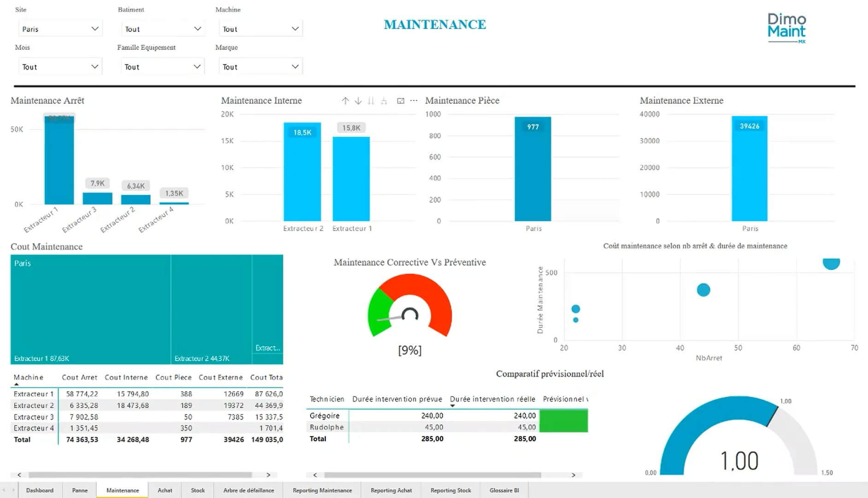Select the Paris bar in Maintenance Externe
The image size is (868, 498).
[749, 171]
